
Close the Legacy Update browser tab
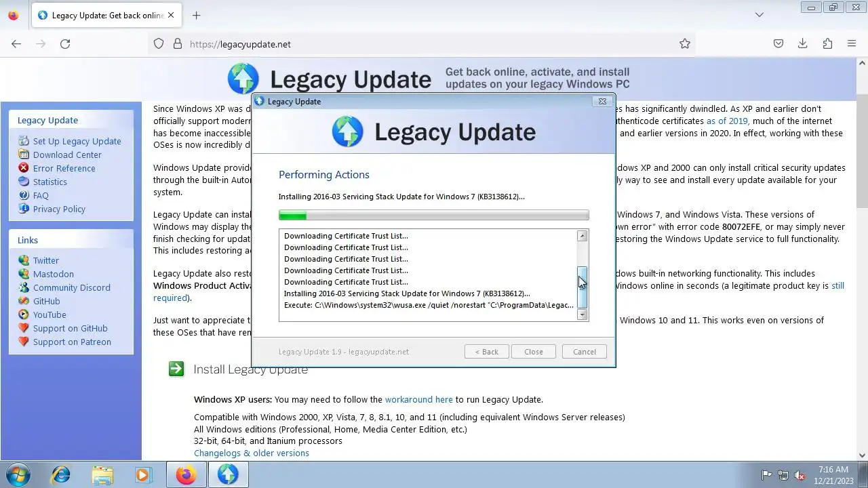tap(170, 15)
